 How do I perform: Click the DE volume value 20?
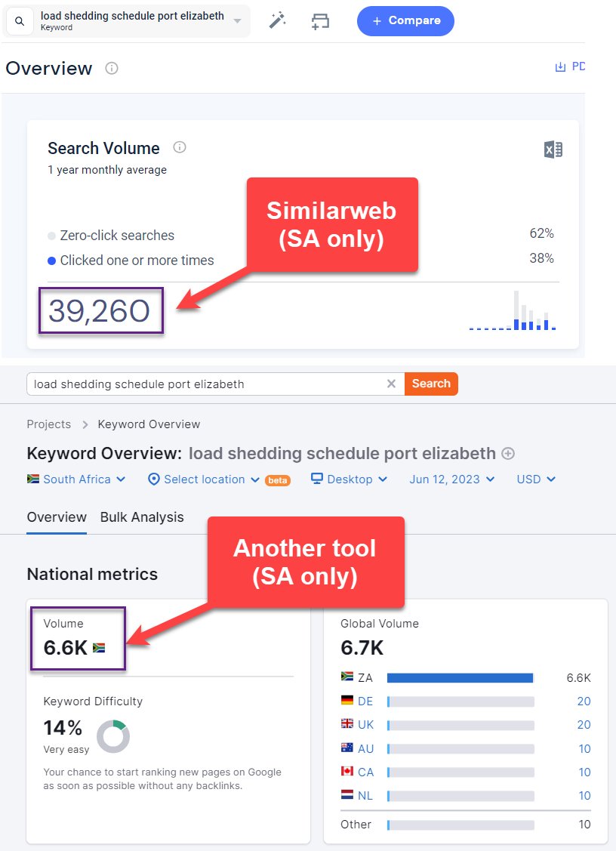click(x=584, y=701)
